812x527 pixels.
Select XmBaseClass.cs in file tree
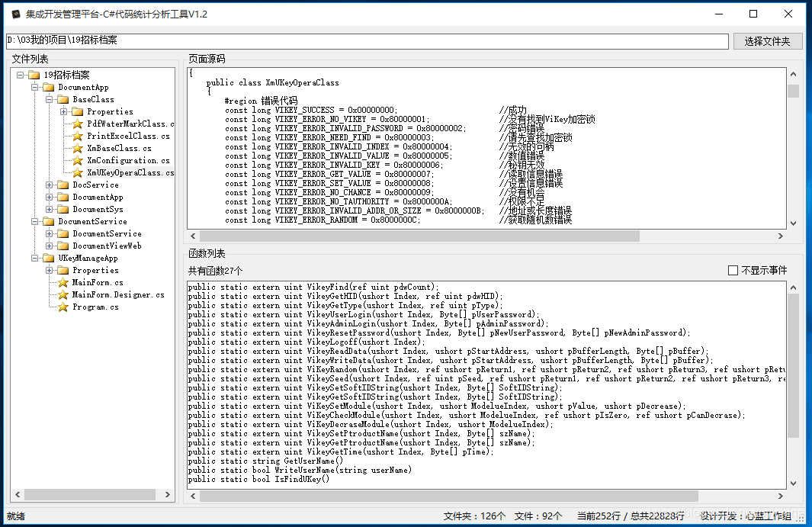119,148
